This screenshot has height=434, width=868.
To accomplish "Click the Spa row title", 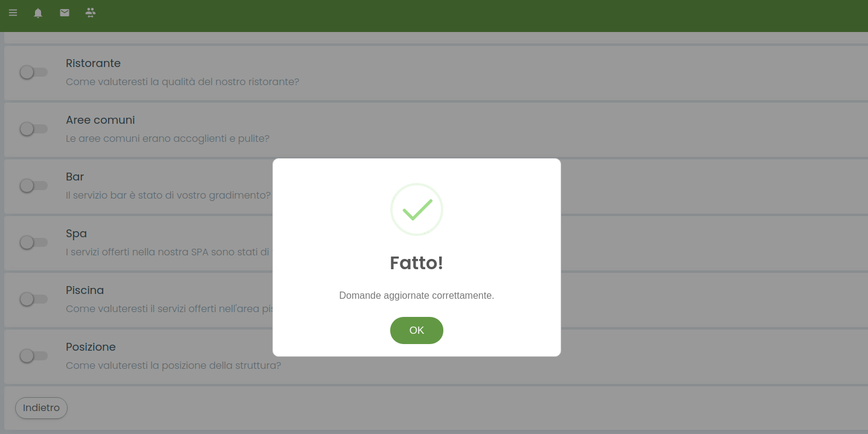I will pos(76,234).
